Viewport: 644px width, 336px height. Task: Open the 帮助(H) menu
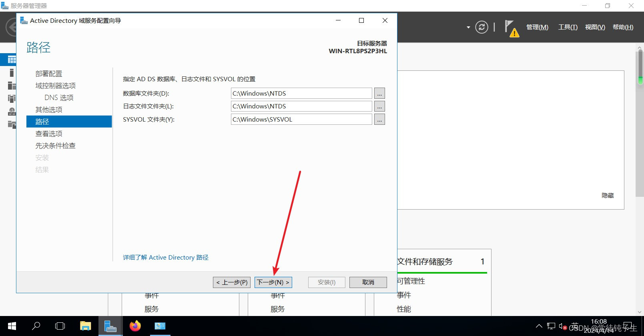(623, 27)
